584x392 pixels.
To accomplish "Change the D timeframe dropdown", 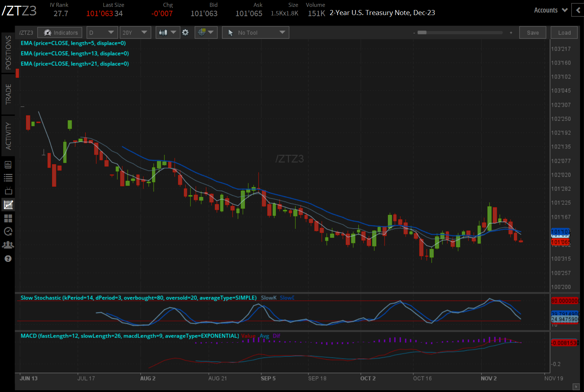I will 101,33.
